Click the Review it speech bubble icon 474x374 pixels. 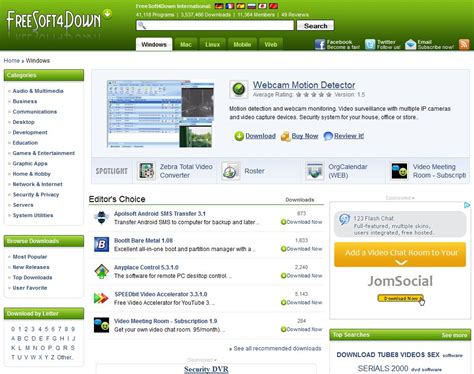click(328, 136)
